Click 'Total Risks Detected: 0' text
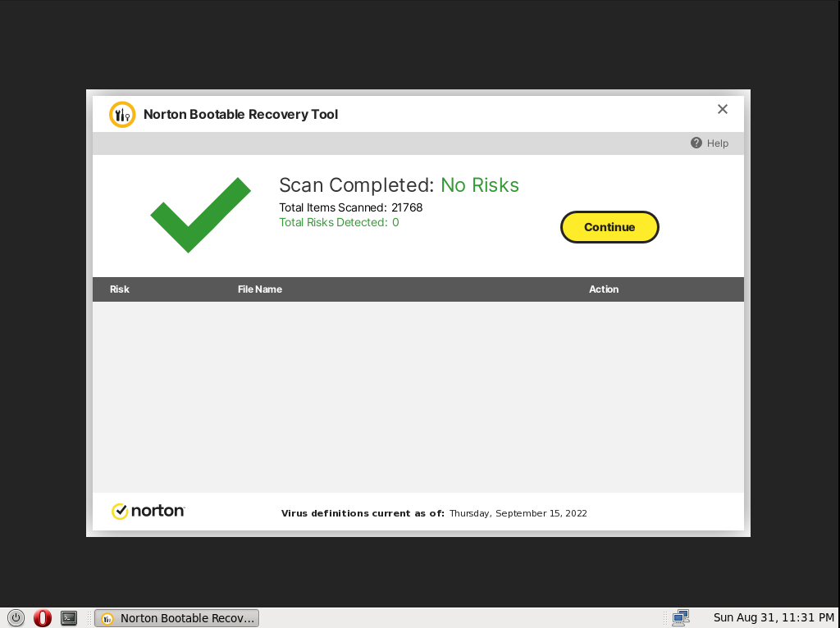 339,223
